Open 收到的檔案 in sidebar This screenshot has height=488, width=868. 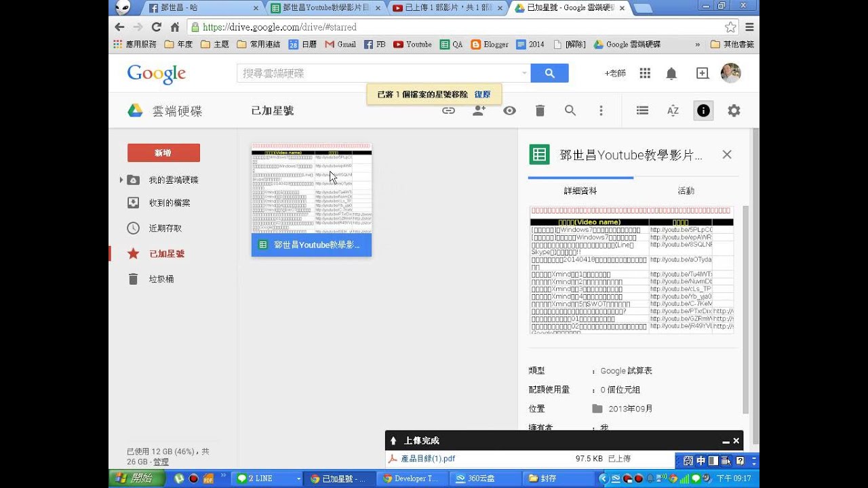pyautogui.click(x=170, y=203)
